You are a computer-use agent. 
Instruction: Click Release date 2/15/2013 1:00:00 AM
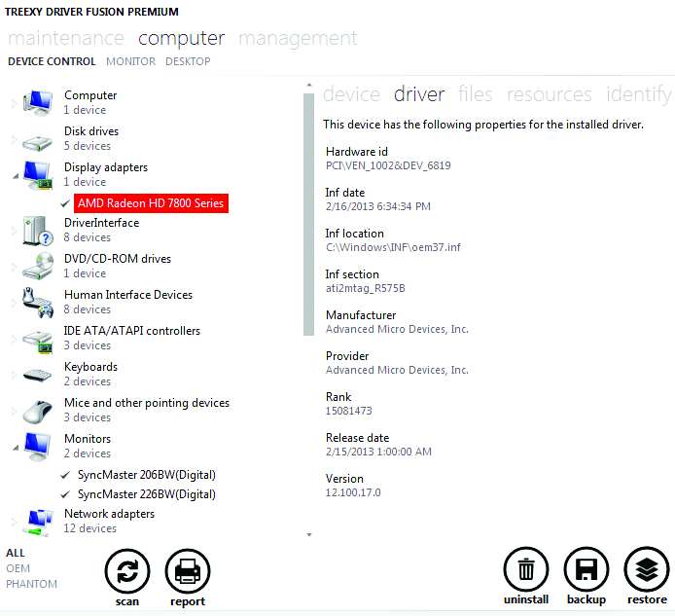pyautogui.click(x=378, y=452)
